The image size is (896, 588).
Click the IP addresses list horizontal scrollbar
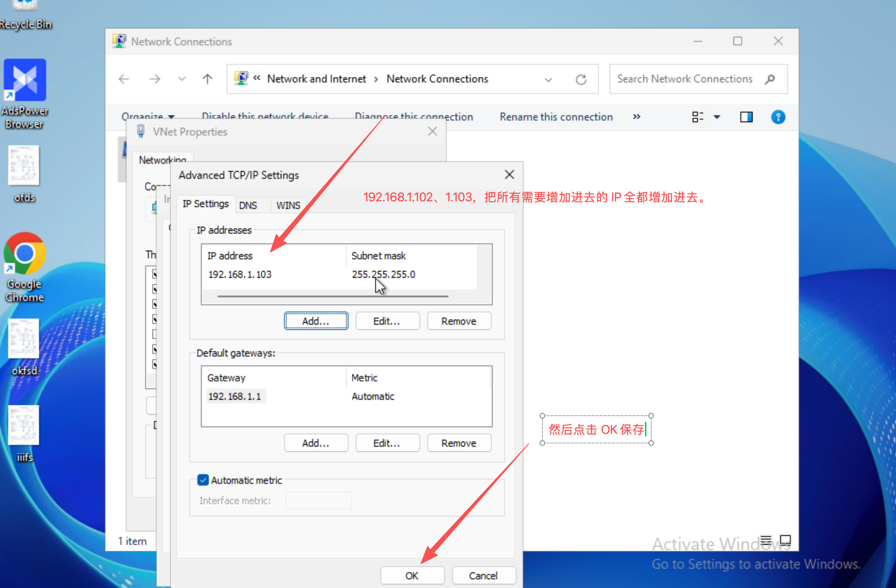(x=333, y=296)
